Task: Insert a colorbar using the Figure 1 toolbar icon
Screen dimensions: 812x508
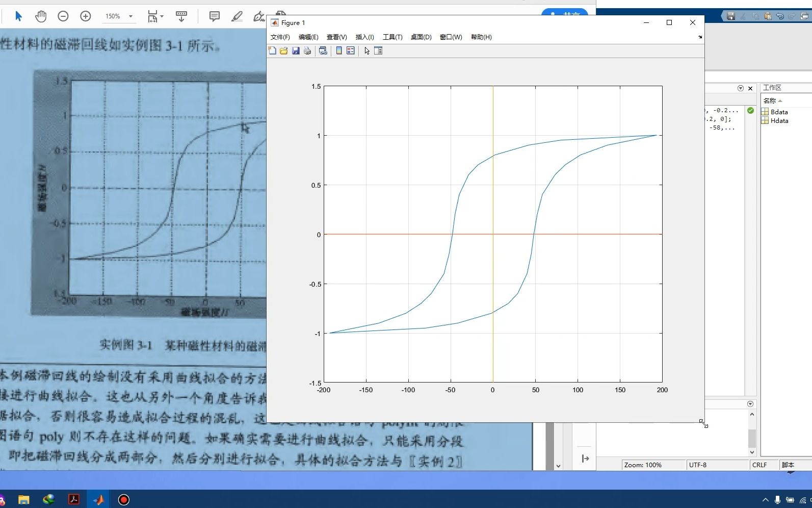Action: click(x=339, y=50)
